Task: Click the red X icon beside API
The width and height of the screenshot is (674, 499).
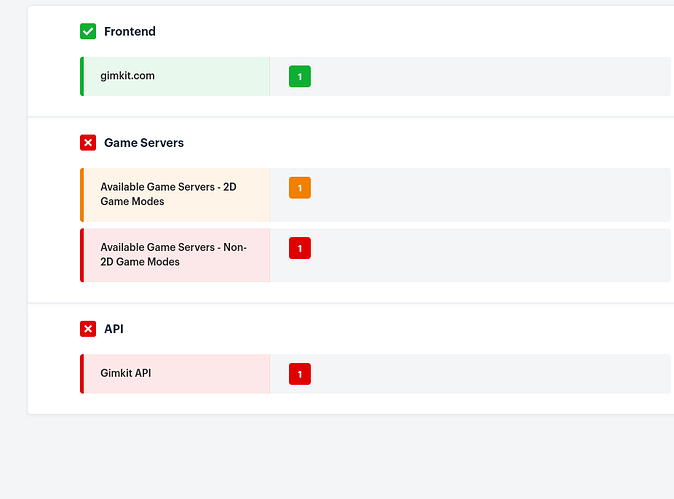Action: pyautogui.click(x=88, y=329)
